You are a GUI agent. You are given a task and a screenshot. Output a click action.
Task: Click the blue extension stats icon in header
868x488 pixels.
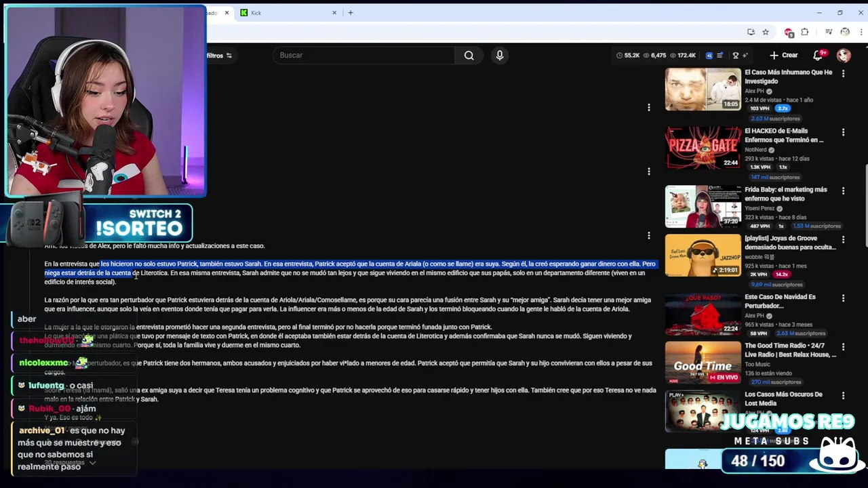709,56
